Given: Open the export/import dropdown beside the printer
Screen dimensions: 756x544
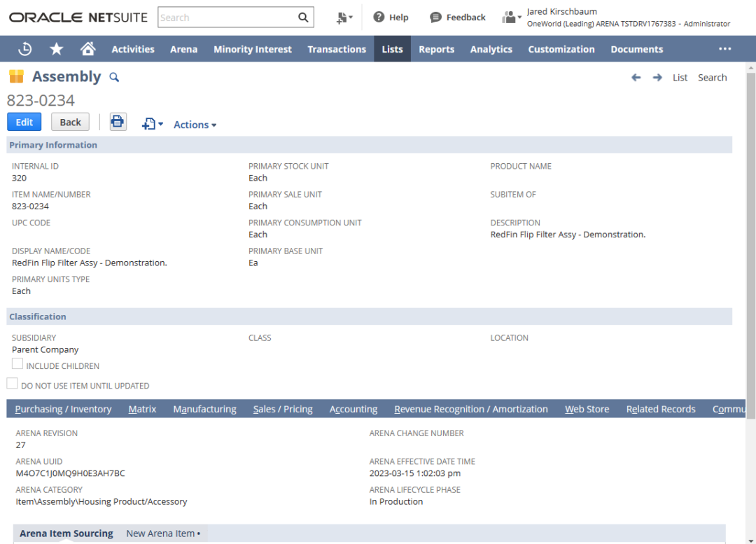Looking at the screenshot, I should point(149,123).
